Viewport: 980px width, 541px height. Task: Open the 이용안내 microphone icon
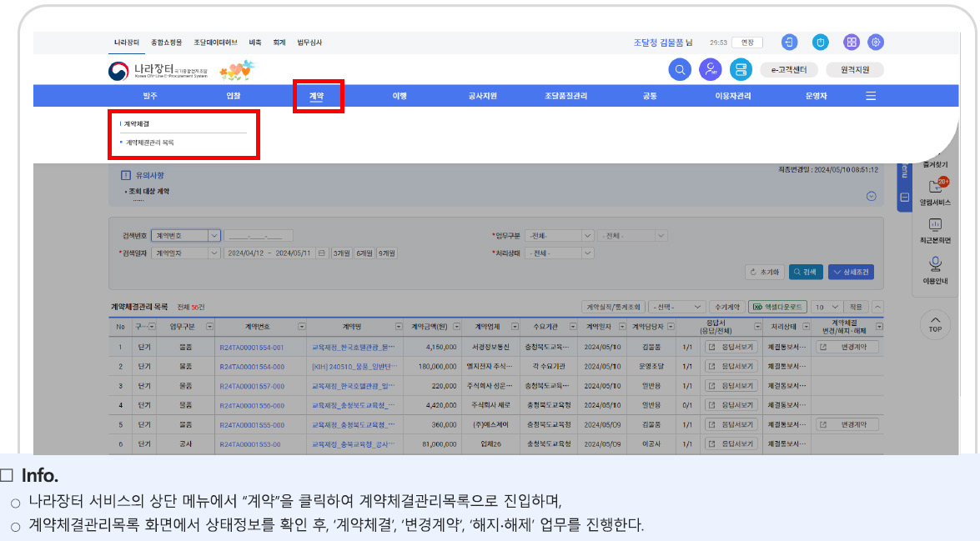click(935, 264)
